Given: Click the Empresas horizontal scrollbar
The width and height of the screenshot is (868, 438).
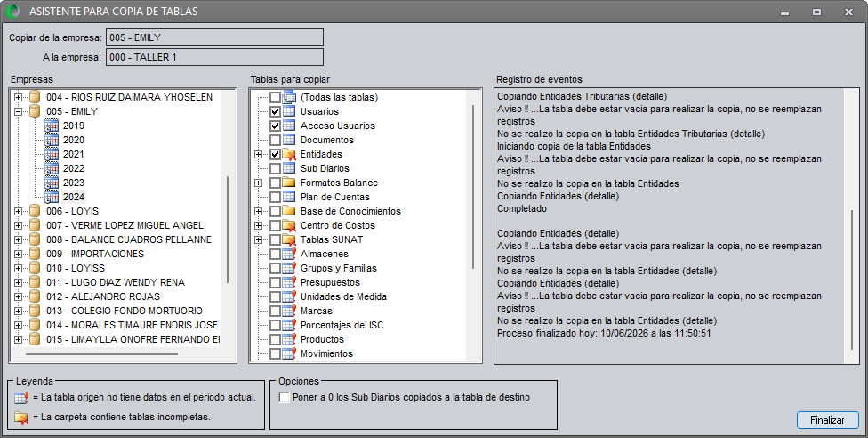Looking at the screenshot, I should click(x=101, y=353).
